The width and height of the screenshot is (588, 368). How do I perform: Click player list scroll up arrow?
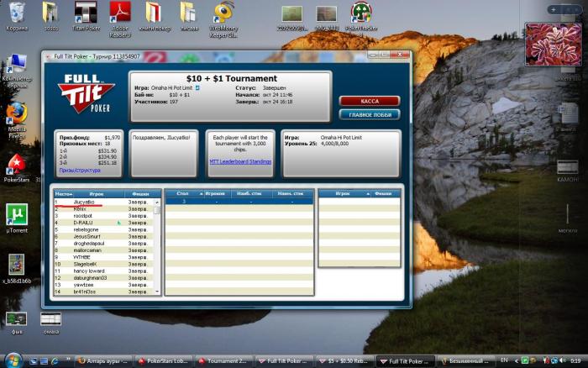tap(157, 202)
